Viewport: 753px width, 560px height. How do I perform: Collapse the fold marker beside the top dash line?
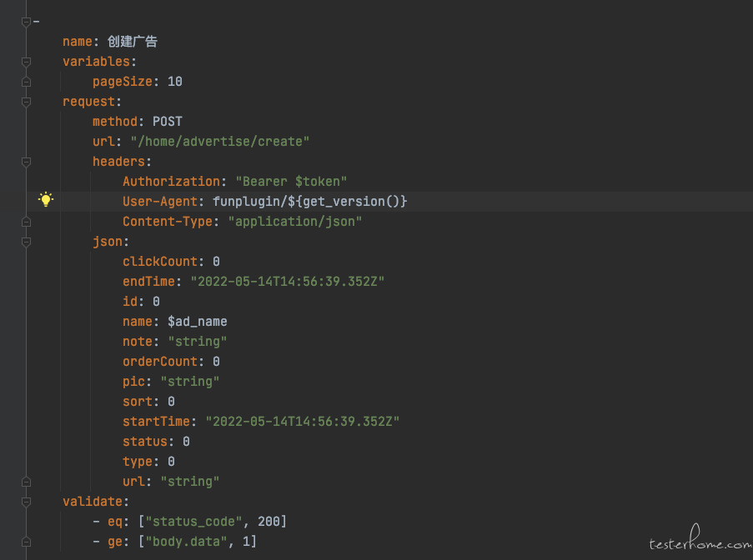pyautogui.click(x=26, y=22)
